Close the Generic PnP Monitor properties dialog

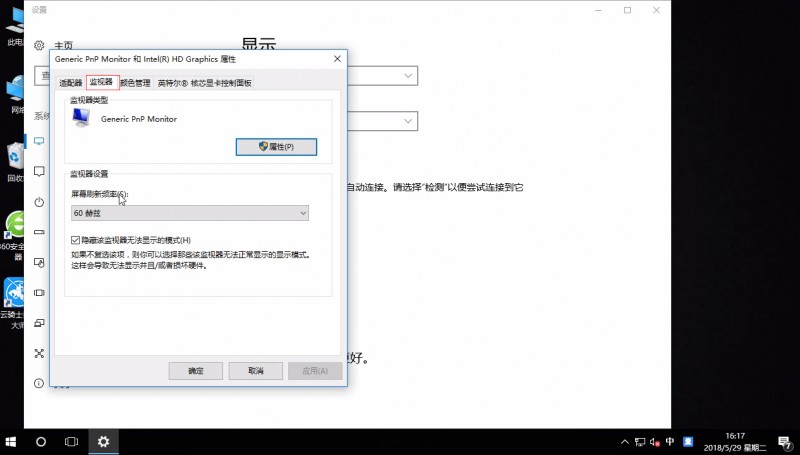click(337, 59)
